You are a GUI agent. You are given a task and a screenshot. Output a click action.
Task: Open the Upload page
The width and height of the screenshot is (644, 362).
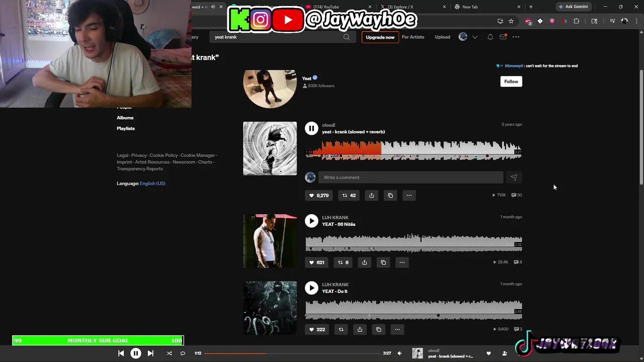[442, 37]
